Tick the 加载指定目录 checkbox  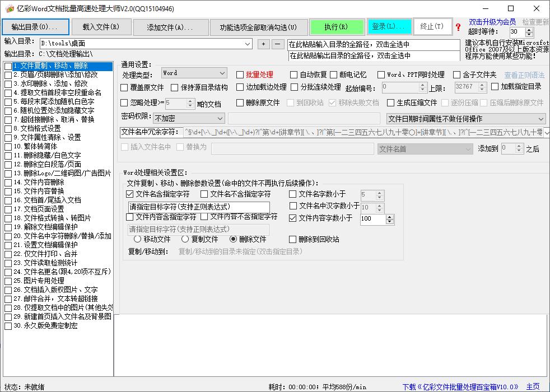(x=495, y=86)
